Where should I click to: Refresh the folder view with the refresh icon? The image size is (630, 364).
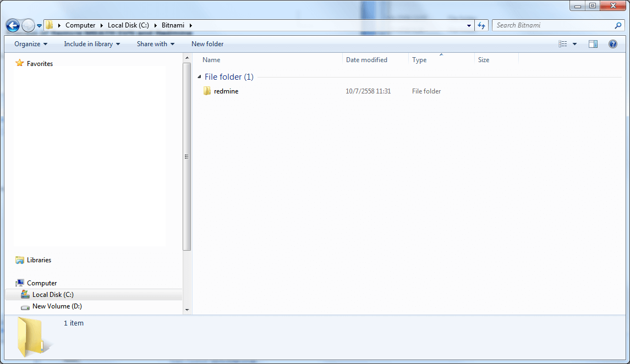tap(481, 25)
